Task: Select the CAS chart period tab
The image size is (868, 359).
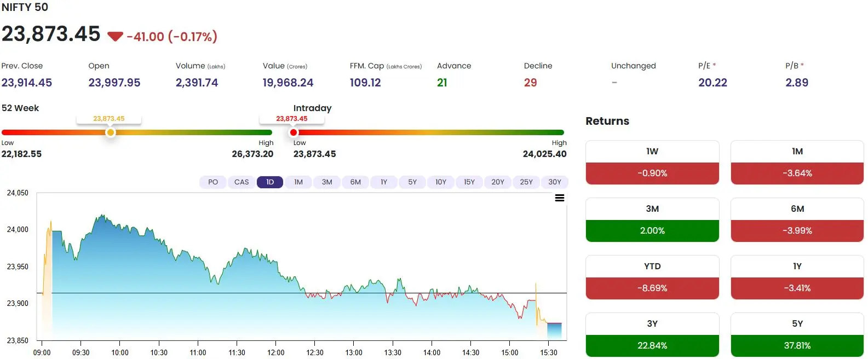Action: coord(242,182)
